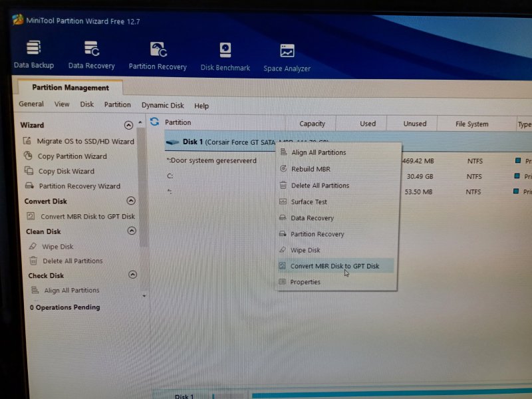Collapse the Wizard section
This screenshot has height=399, width=532.
[128, 125]
